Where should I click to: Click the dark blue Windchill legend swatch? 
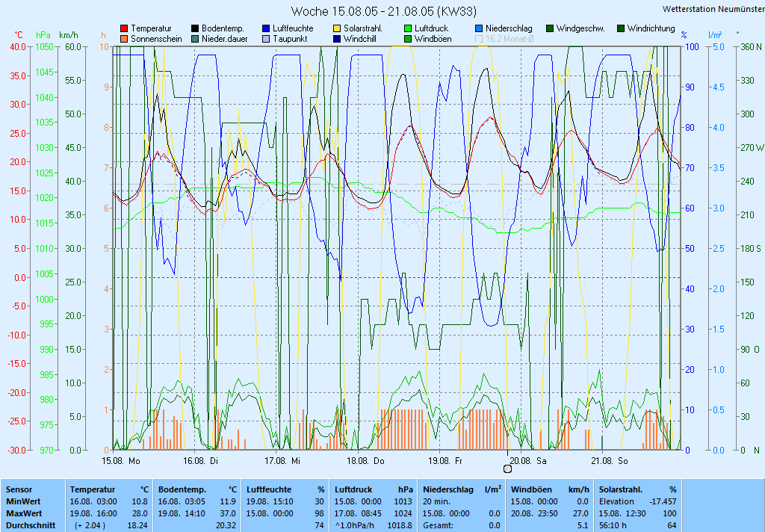(x=337, y=39)
